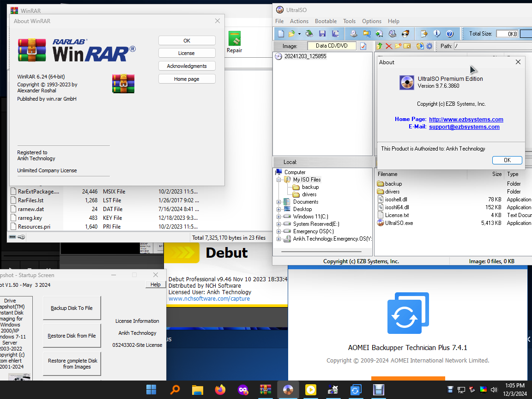Open the Bootable menu in UltraISO
The image size is (532, 399).
tap(326, 21)
